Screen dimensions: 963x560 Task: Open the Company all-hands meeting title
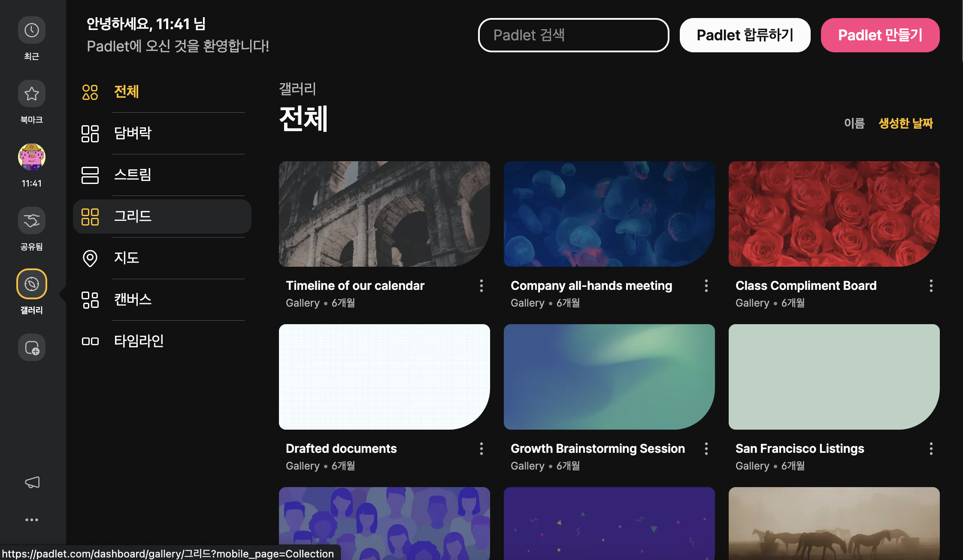591,286
